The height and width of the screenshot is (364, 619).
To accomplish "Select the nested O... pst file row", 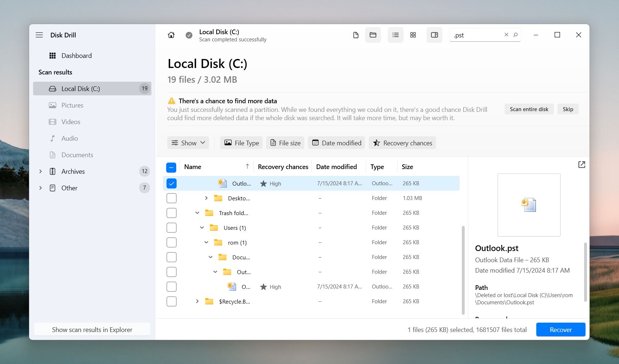I will [311, 287].
